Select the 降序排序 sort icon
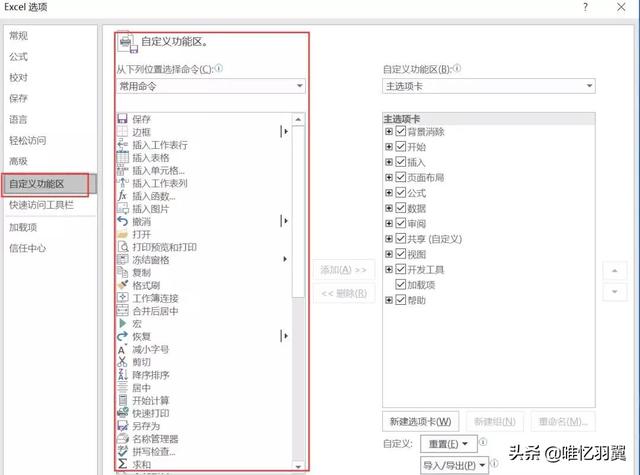The image size is (640, 475). [122, 375]
